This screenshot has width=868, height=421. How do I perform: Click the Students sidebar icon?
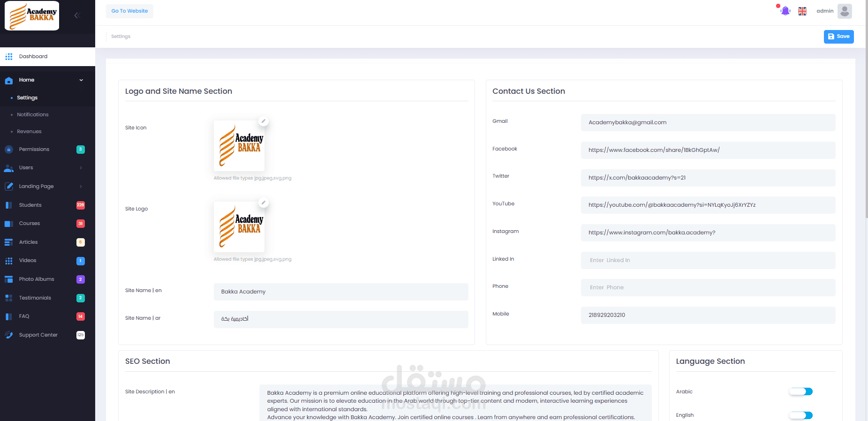(x=9, y=205)
